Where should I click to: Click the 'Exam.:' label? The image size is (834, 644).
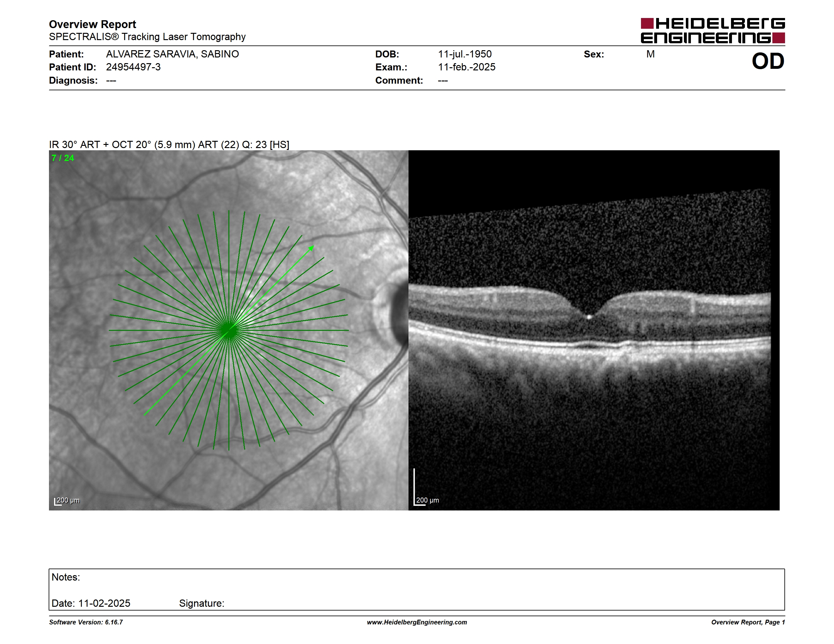click(x=391, y=67)
